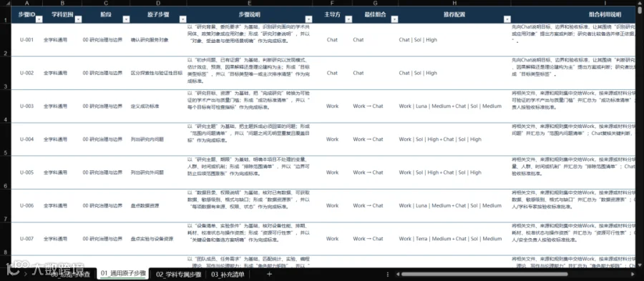Select Work | Terra | Medium + Chat cell
Image resolution: width=644 pixels, height=281 pixels.
[x=454, y=239]
